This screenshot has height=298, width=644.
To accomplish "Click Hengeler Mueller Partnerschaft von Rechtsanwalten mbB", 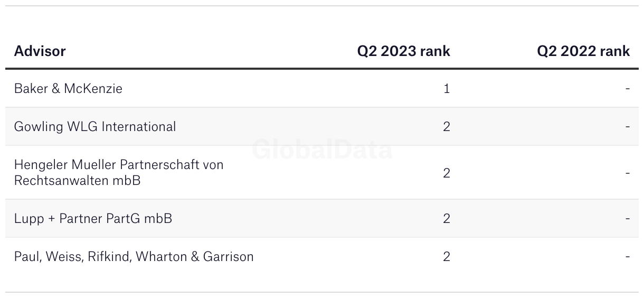I will (x=119, y=172).
